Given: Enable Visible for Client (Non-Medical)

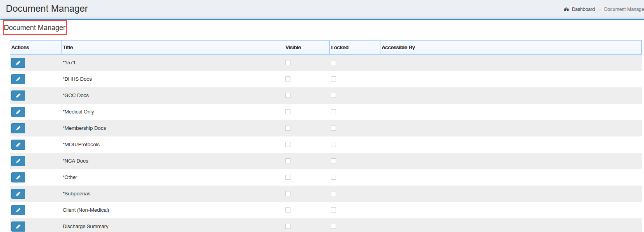Looking at the screenshot, I should [288, 210].
